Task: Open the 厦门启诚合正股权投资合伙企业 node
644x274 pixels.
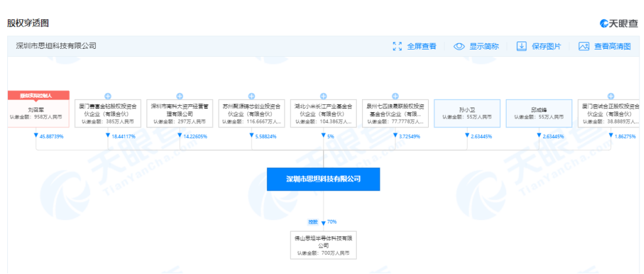Action: (609, 113)
